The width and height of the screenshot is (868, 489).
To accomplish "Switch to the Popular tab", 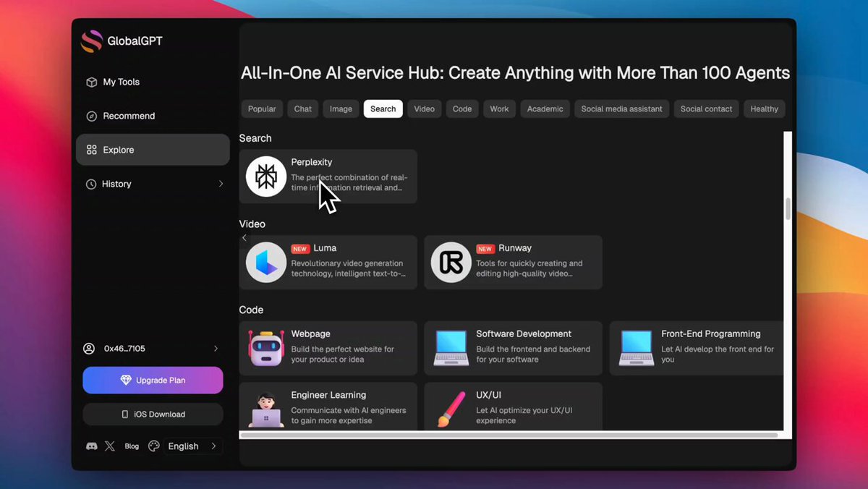I will pos(262,109).
